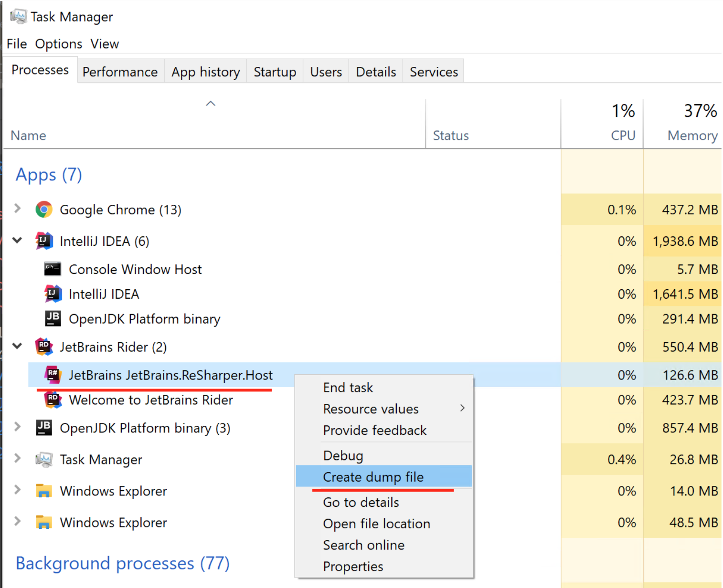Click the OpenJDK Platform binary (3) icon

point(44,428)
